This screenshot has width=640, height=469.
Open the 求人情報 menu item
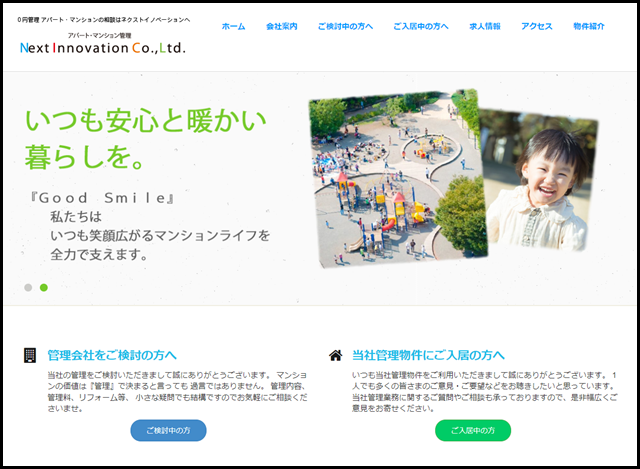(485, 27)
